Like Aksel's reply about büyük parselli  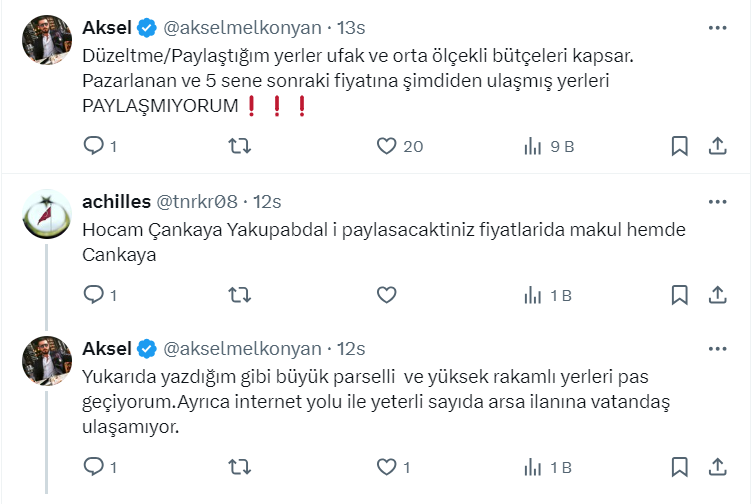coord(388,467)
